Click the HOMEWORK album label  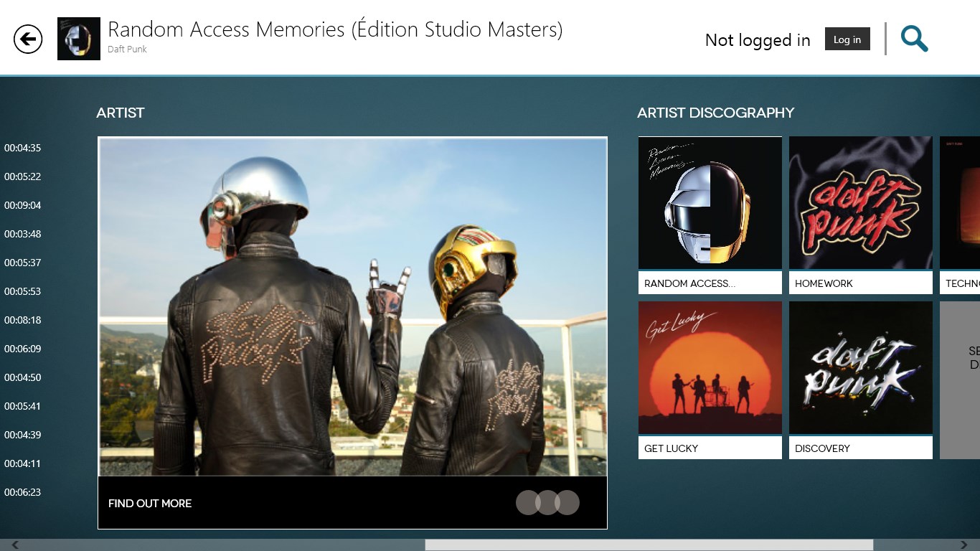(x=861, y=283)
